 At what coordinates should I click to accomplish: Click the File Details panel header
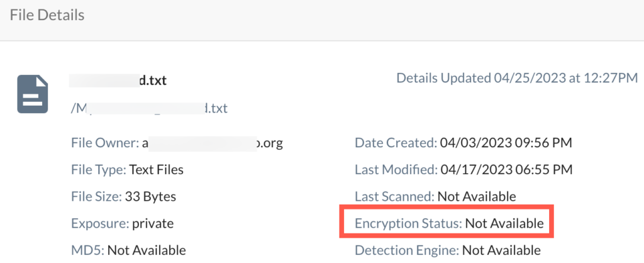coord(48,14)
